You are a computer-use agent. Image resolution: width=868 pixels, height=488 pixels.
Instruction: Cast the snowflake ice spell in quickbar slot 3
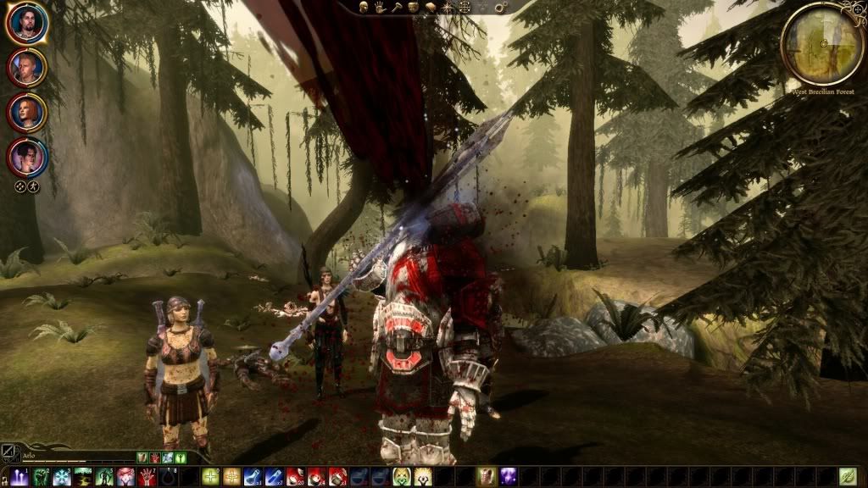(x=62, y=477)
